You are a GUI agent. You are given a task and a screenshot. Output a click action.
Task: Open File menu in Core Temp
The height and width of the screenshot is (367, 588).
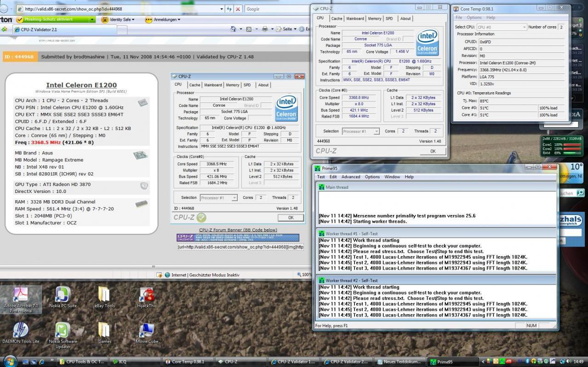pyautogui.click(x=459, y=17)
